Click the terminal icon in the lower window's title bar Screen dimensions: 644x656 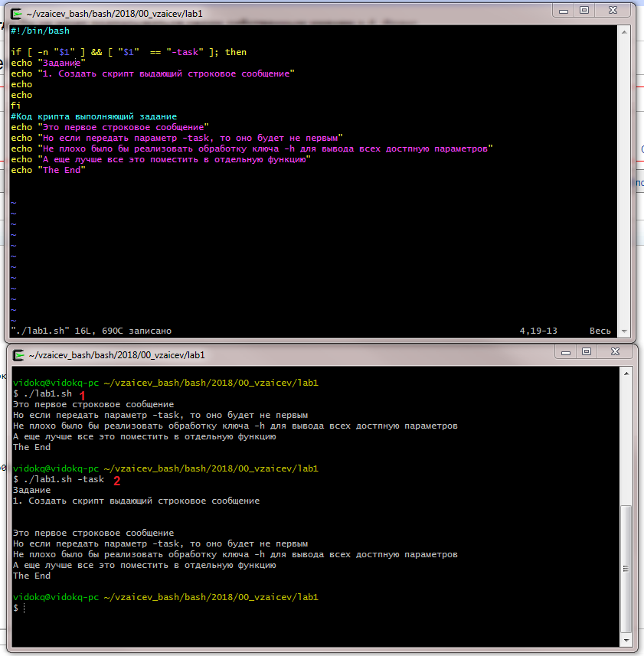[18, 355]
